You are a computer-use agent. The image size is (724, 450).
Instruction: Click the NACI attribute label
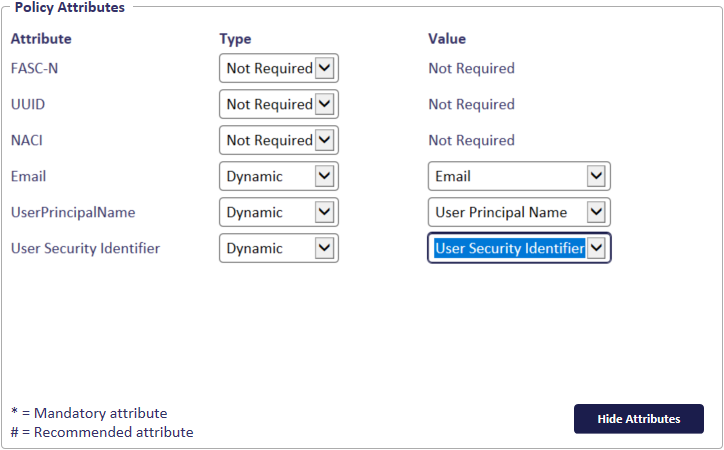click(27, 140)
